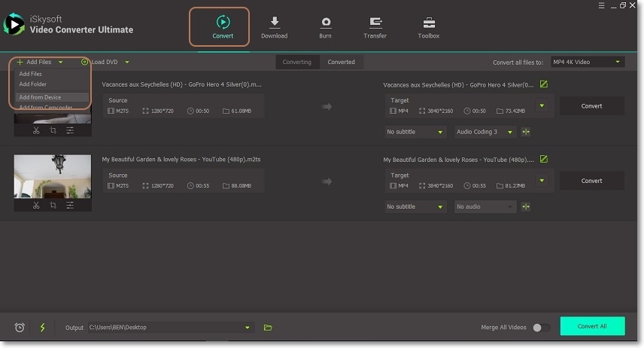Image resolution: width=644 pixels, height=348 pixels.
Task: Open effect settings for Vacances aux Seychelles video
Action: click(70, 130)
